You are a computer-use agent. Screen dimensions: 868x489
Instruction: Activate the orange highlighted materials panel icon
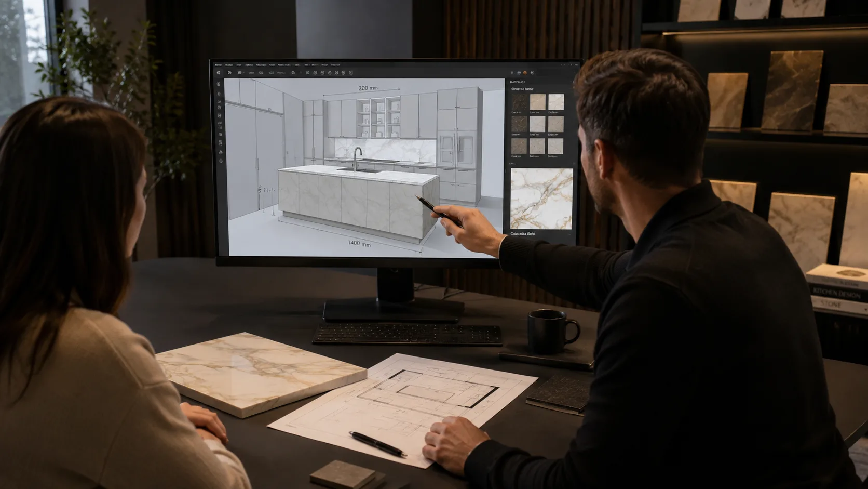click(x=525, y=73)
